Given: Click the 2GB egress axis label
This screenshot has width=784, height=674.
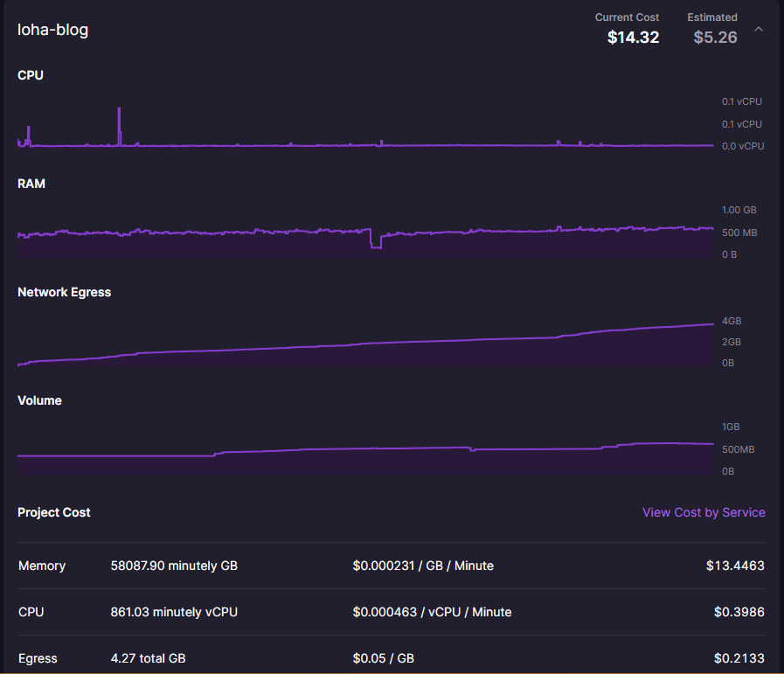Looking at the screenshot, I should 732,342.
